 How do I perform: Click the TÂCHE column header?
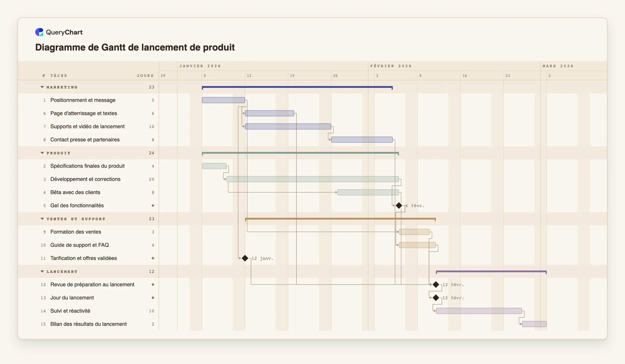coord(59,75)
